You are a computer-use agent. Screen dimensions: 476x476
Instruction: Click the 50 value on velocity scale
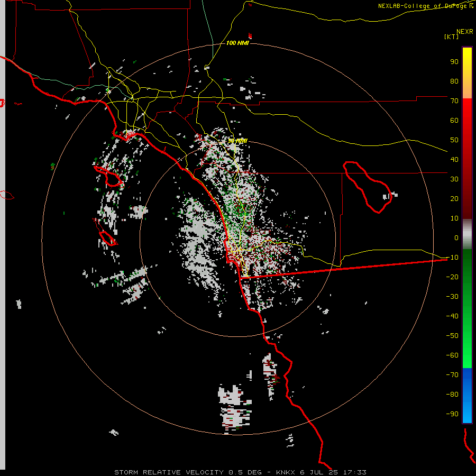pyautogui.click(x=454, y=140)
